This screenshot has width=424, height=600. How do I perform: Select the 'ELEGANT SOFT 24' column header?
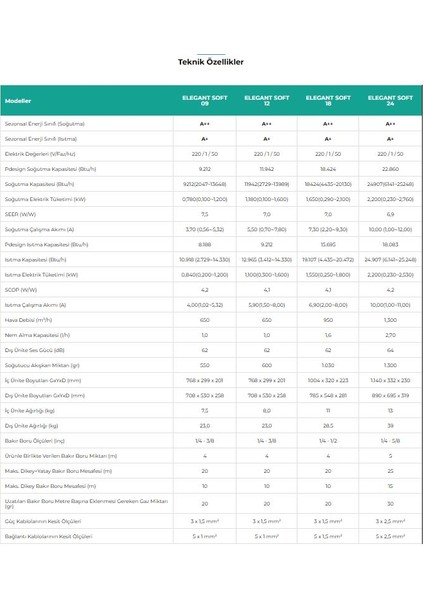[390, 101]
